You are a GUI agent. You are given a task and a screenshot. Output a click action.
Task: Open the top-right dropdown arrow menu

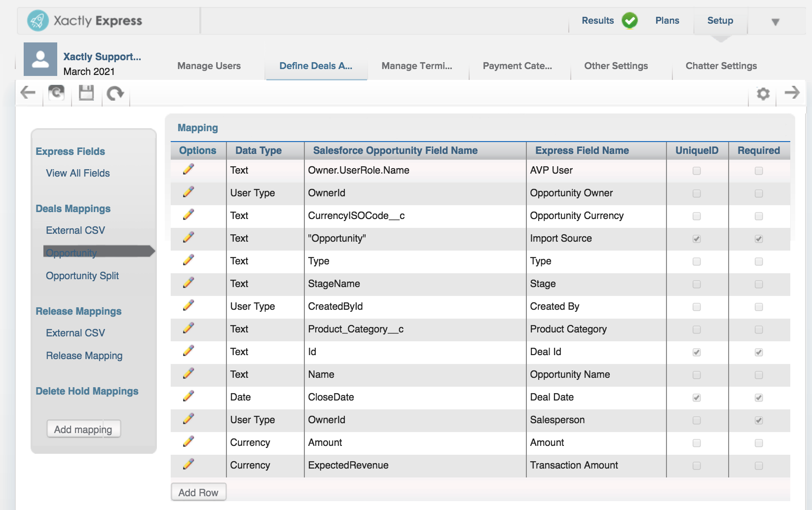point(775,22)
